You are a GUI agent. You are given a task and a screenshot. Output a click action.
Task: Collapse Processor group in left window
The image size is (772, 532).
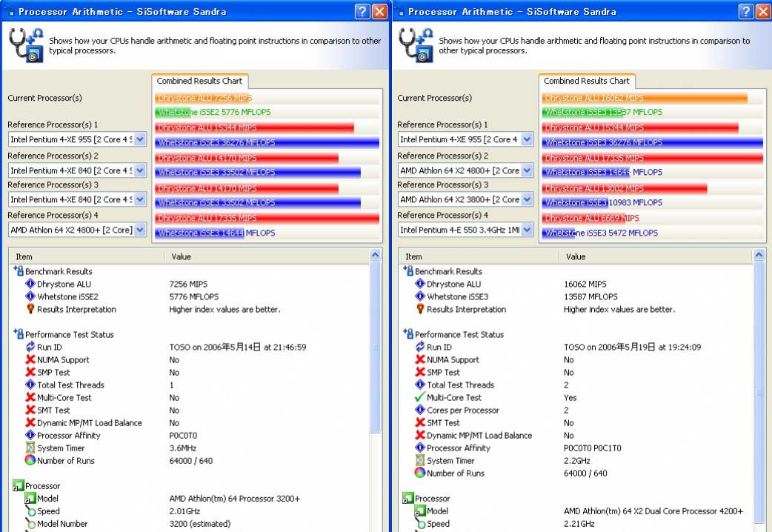(x=19, y=486)
